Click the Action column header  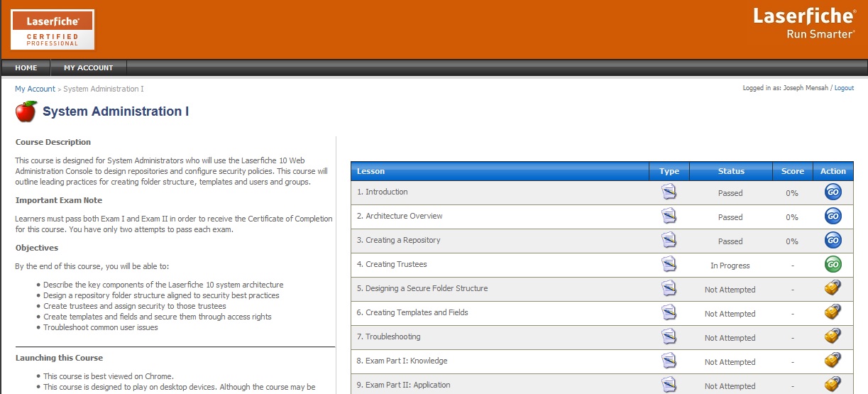click(833, 171)
